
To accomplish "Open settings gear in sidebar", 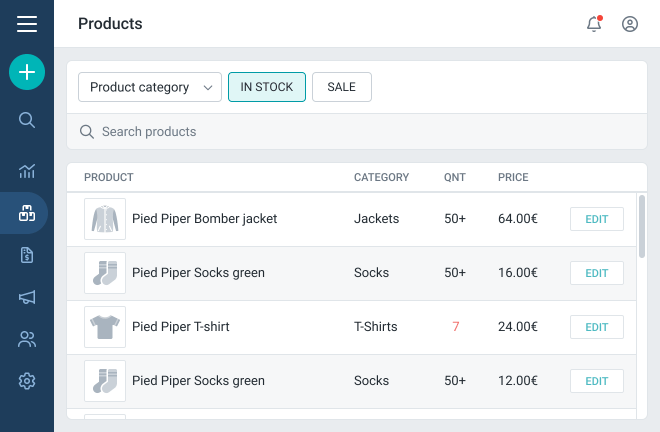I will tap(27, 381).
